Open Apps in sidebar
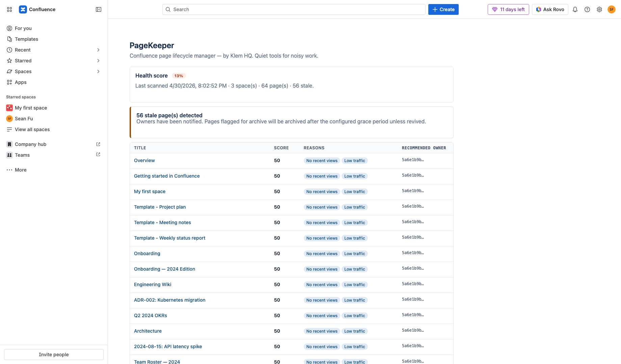This screenshot has width=621, height=364. point(54,82)
